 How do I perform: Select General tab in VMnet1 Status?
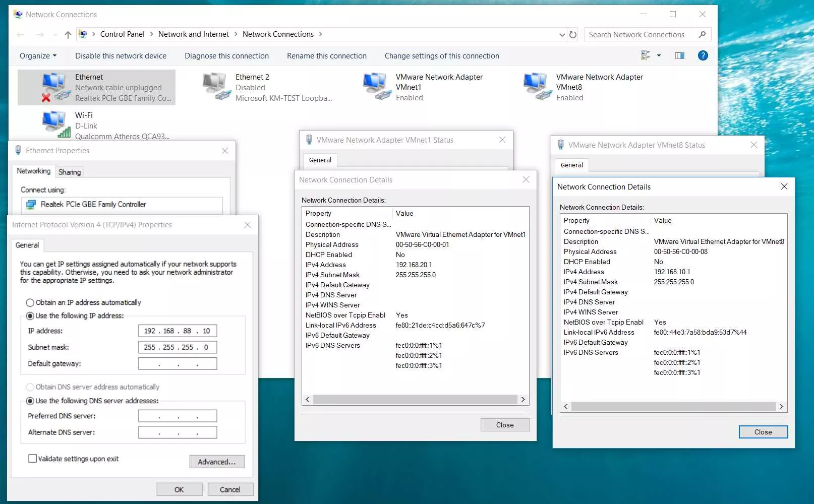(x=320, y=160)
